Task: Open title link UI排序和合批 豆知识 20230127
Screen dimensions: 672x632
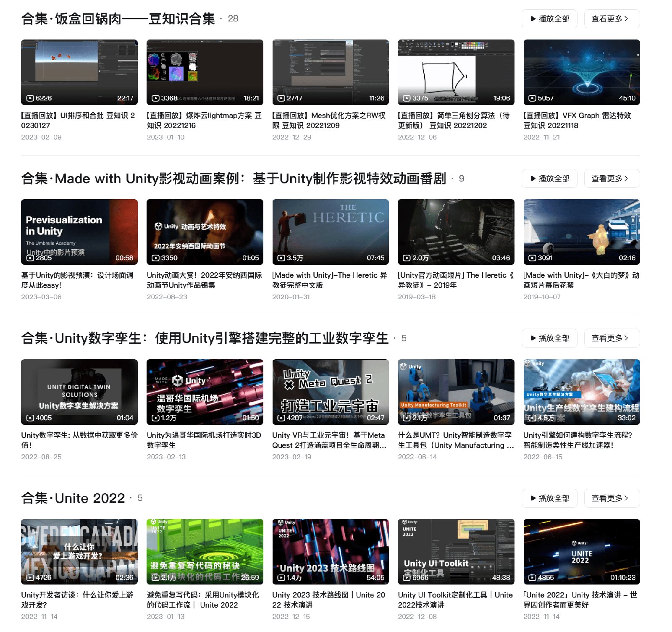Action: click(79, 121)
